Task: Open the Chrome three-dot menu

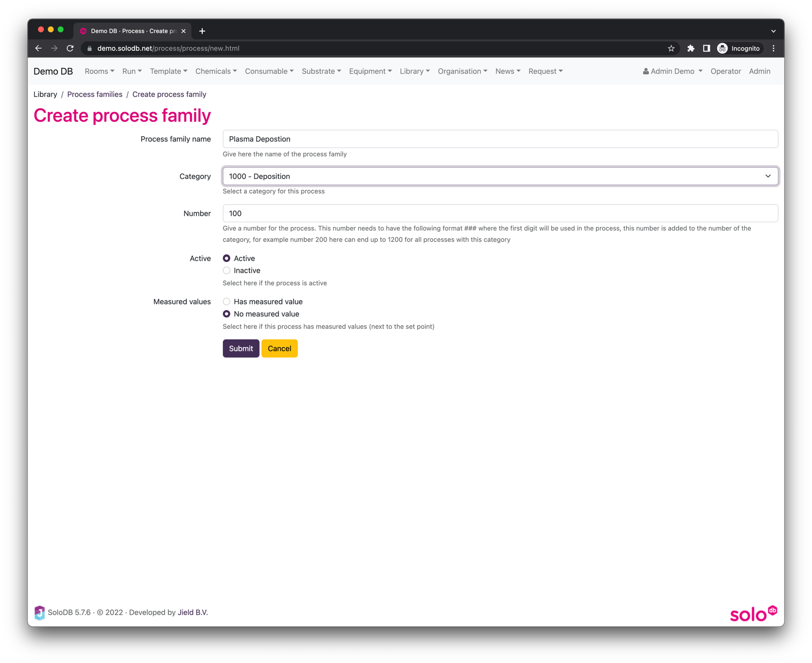Action: point(773,48)
